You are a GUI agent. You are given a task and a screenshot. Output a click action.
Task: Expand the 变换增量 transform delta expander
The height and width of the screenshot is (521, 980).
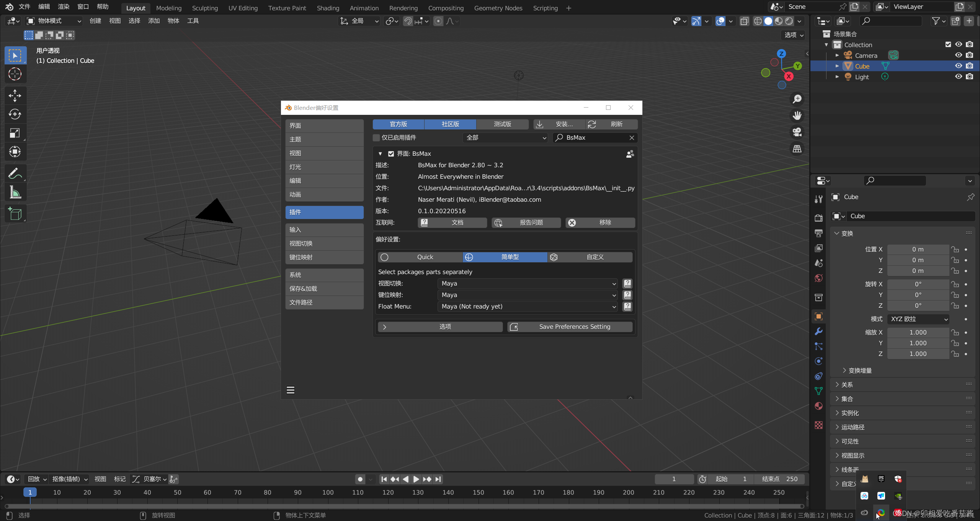(x=843, y=370)
